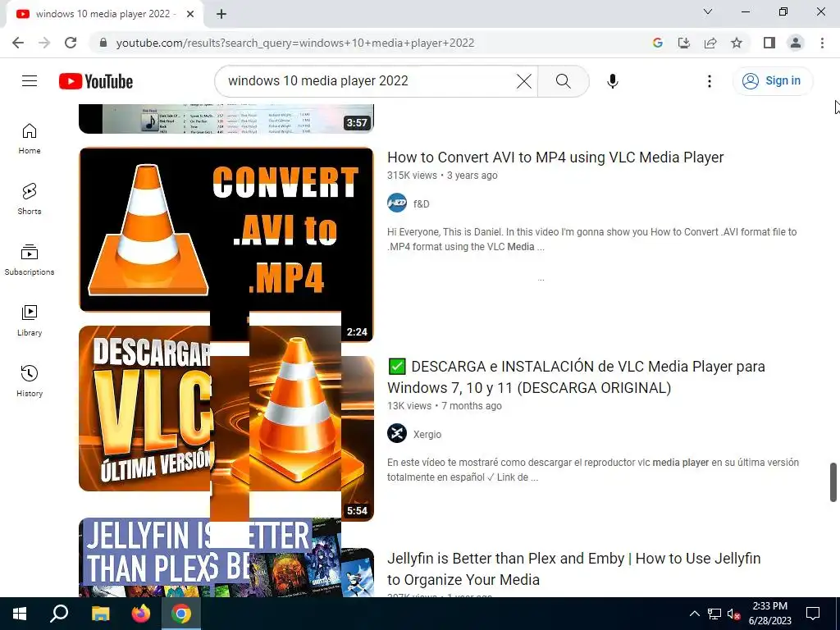
Task: Open the network tray icon
Action: click(714, 614)
